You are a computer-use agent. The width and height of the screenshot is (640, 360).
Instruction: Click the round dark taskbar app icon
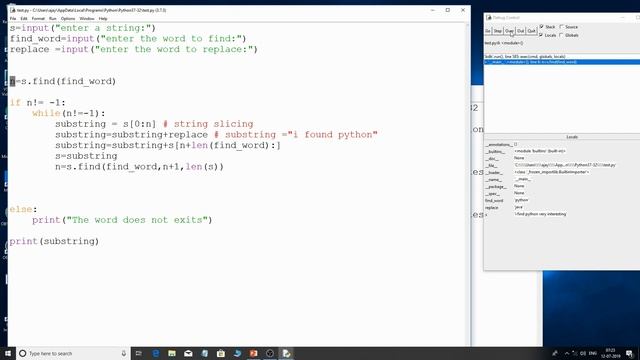270,353
